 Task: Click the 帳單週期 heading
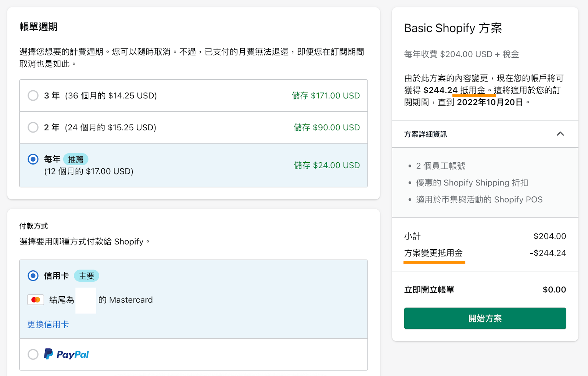pyautogui.click(x=38, y=27)
